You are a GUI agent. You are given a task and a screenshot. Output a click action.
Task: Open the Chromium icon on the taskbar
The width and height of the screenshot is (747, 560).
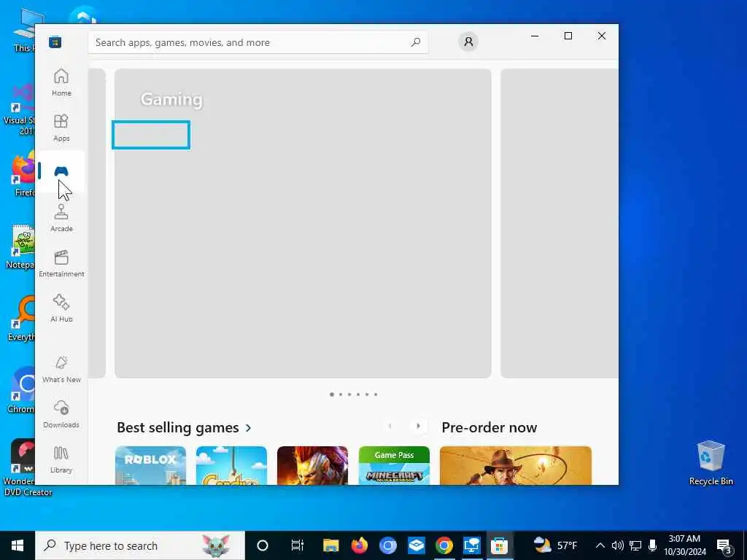point(388,545)
